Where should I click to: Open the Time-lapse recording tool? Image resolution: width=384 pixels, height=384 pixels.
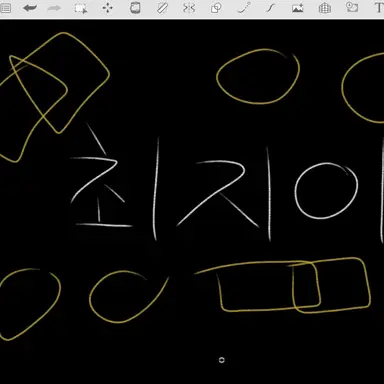pyautogui.click(x=352, y=7)
